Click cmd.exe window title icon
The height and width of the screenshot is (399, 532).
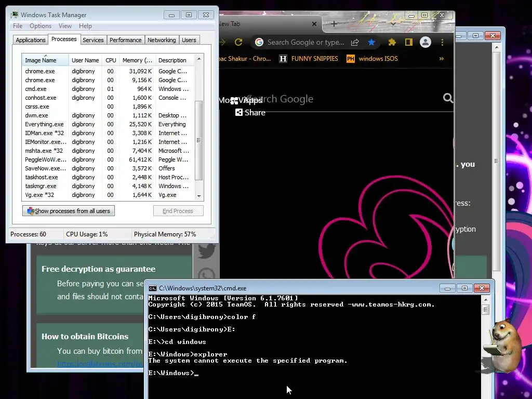(x=153, y=288)
